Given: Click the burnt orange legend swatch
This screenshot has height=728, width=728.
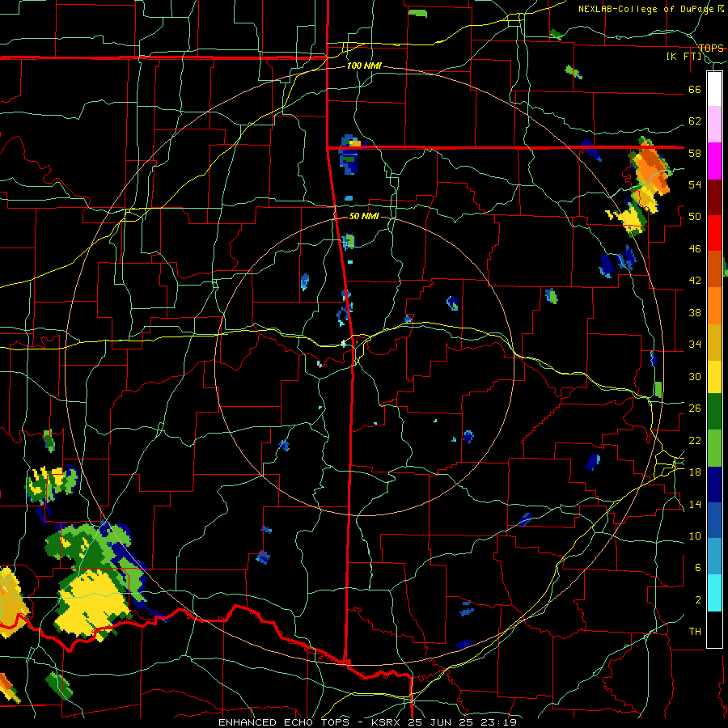Looking at the screenshot, I should pos(714,269).
